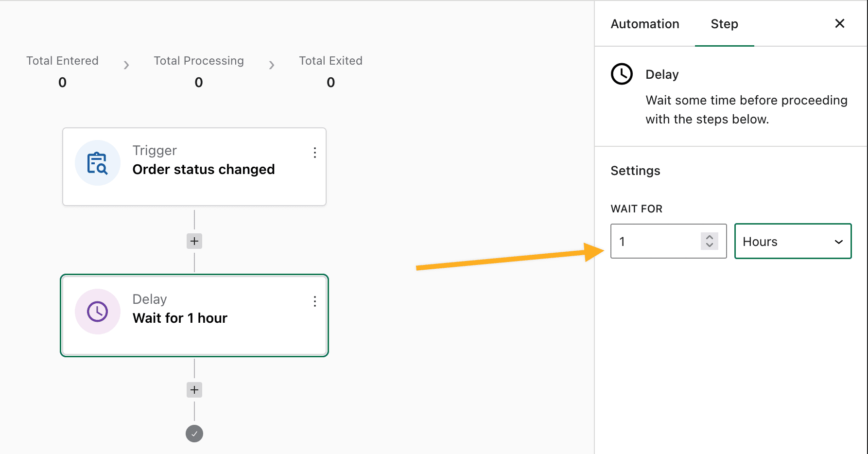Click the Total Exited statistic
The height and width of the screenshot is (454, 868).
[330, 71]
